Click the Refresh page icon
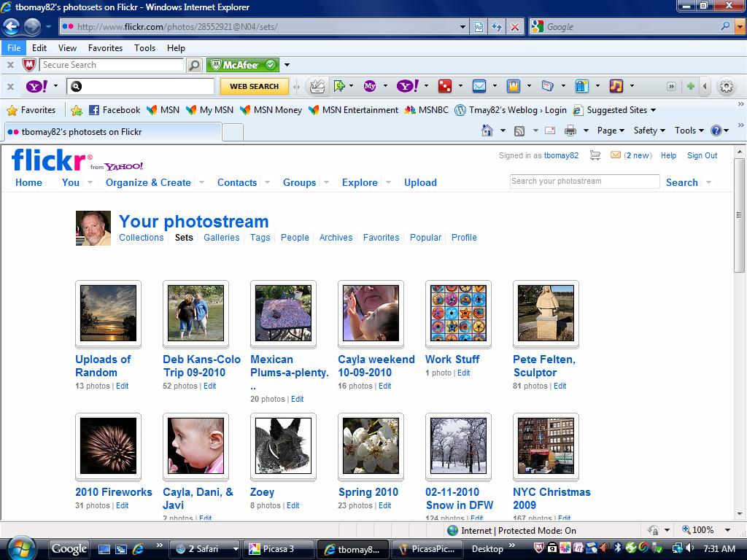 (497, 27)
